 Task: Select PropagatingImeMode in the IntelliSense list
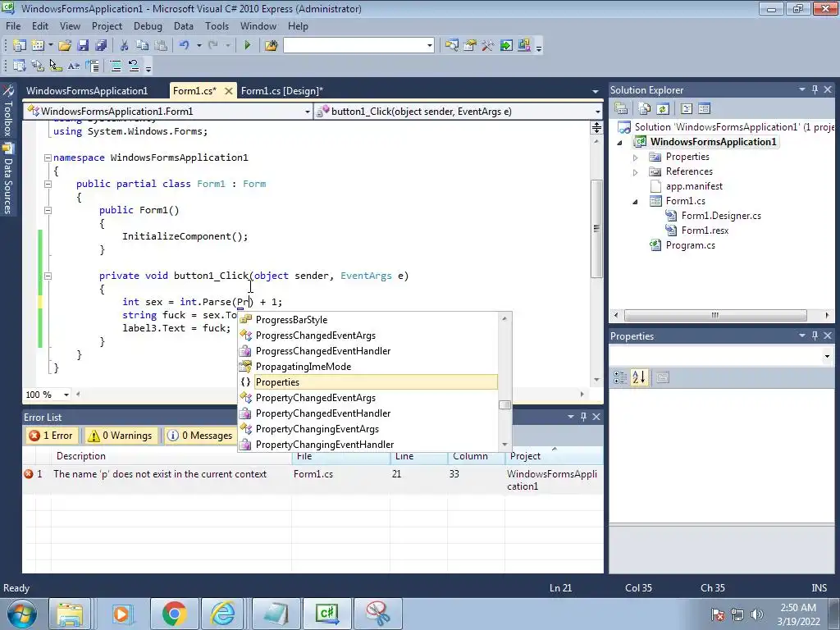coord(368,367)
